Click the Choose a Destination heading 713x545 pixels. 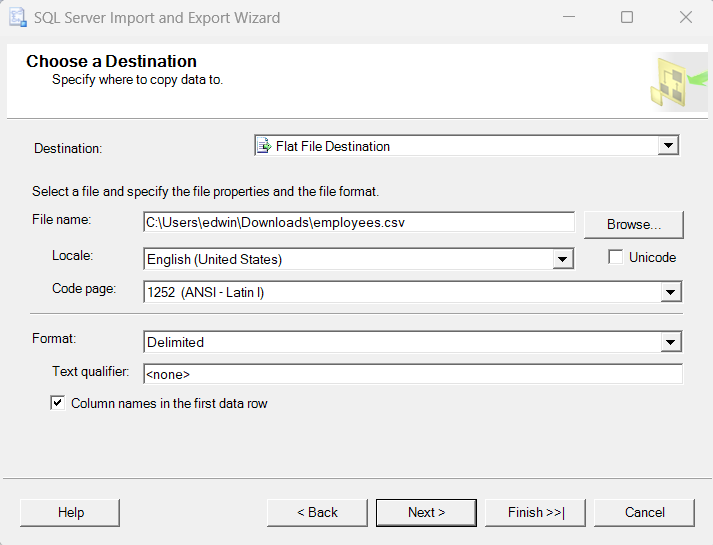click(111, 61)
